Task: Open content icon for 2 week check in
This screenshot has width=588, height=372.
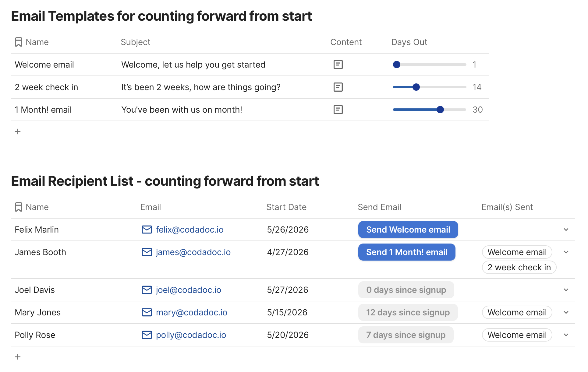Action: (x=338, y=87)
